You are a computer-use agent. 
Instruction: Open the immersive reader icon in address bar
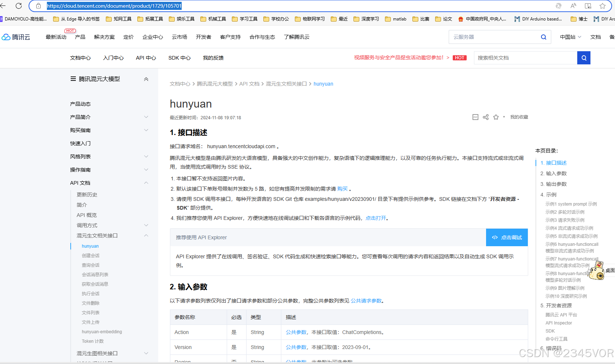click(x=588, y=6)
